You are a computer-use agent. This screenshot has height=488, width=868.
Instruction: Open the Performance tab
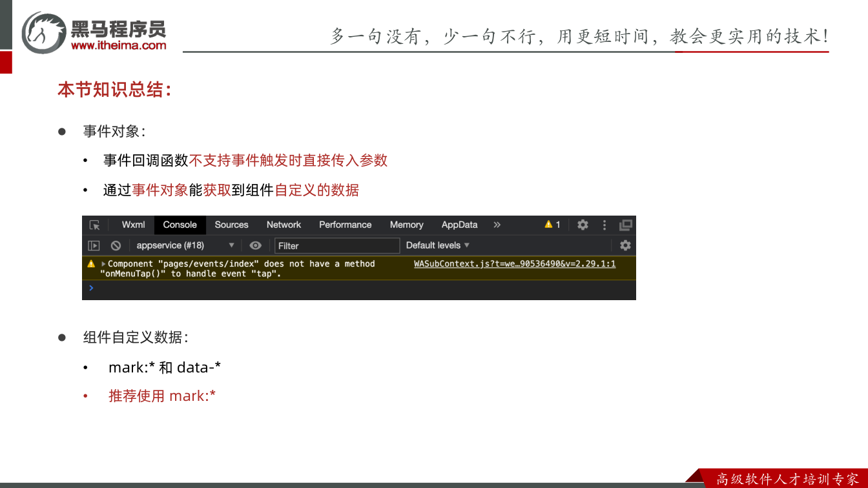[345, 225]
